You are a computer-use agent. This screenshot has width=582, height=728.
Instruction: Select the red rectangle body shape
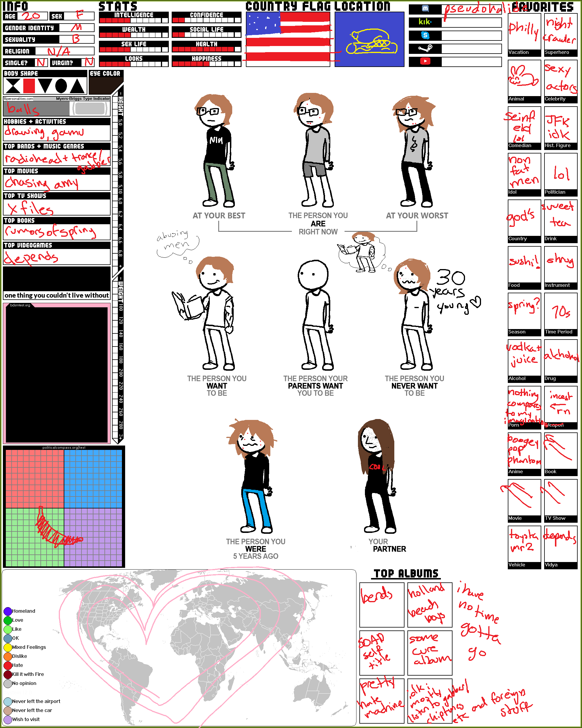point(29,86)
